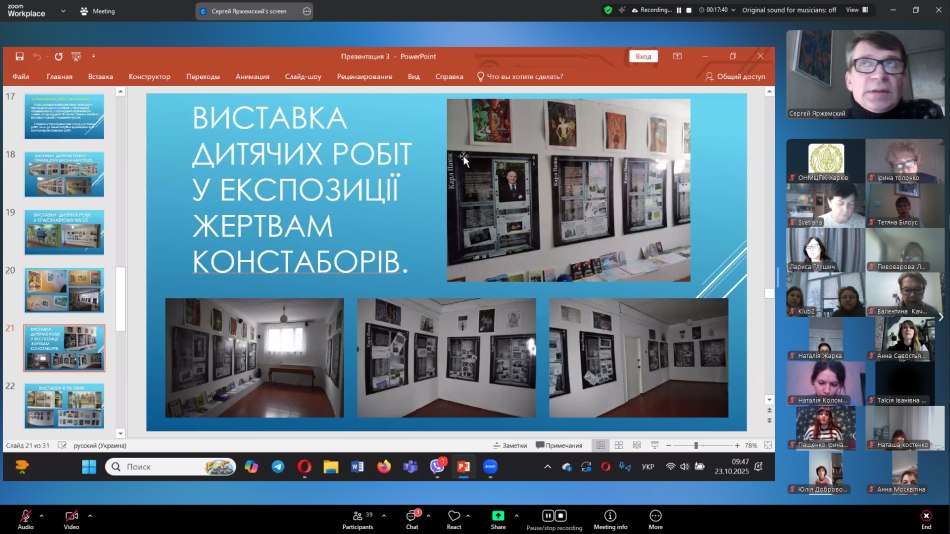Click the React heart icon
The height and width of the screenshot is (534, 950).
tap(454, 516)
